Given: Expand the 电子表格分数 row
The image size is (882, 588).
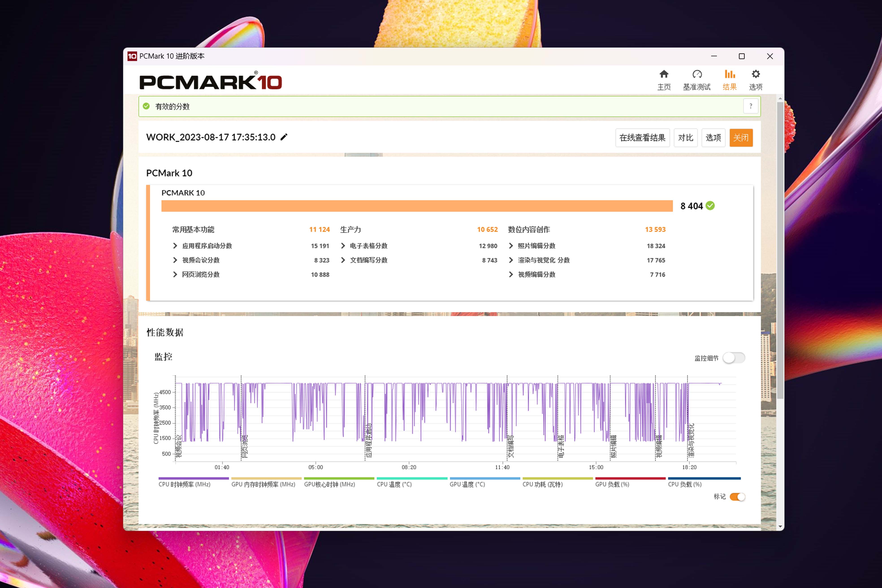Looking at the screenshot, I should pos(343,246).
